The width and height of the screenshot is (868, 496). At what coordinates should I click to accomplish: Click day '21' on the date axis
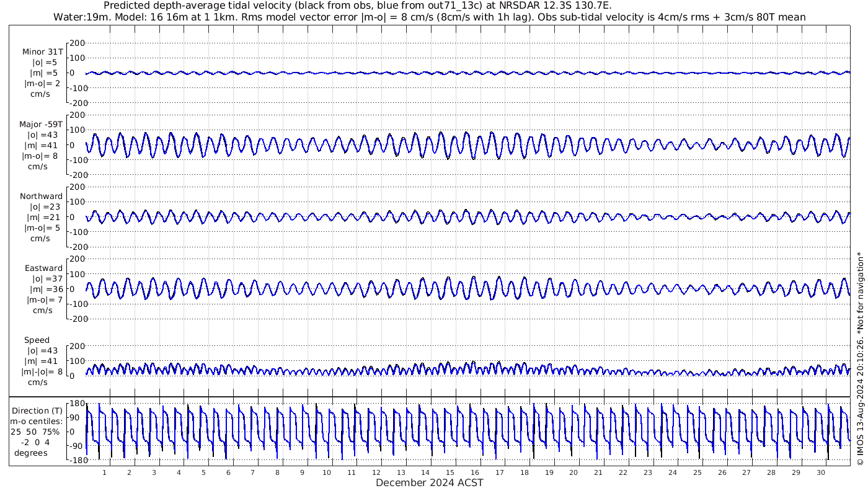click(x=598, y=472)
